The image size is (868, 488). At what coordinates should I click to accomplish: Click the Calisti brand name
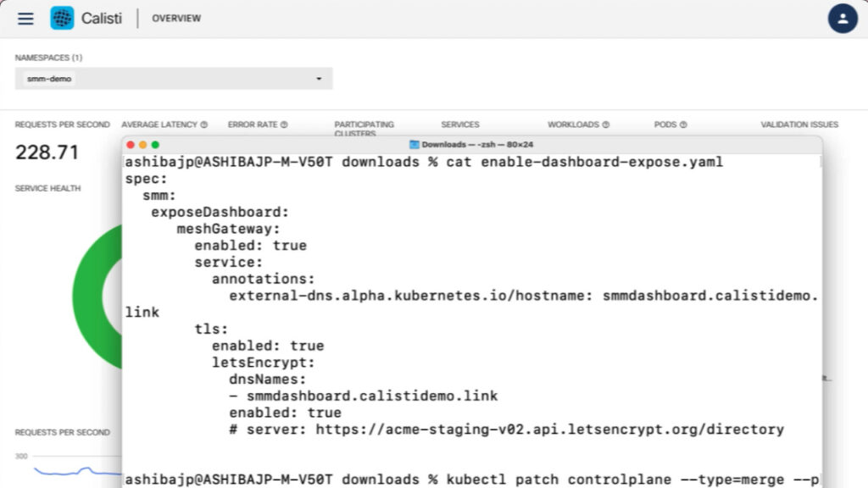(102, 19)
